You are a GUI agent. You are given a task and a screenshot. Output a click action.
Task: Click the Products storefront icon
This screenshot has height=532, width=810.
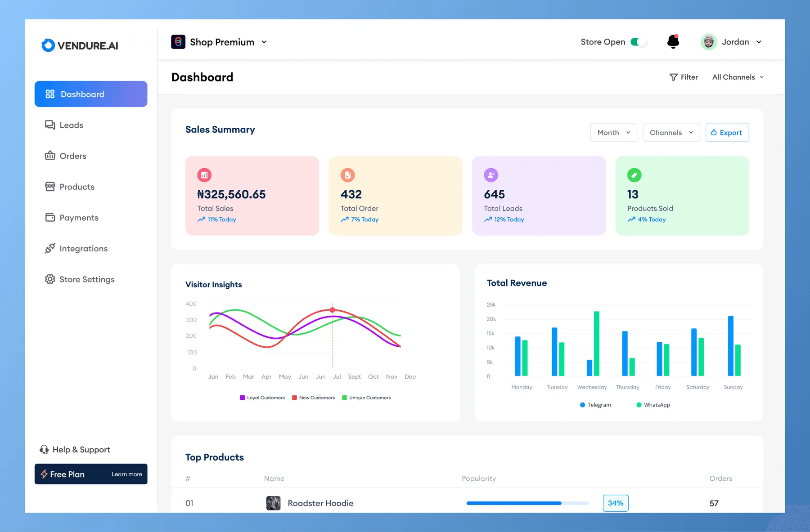pos(50,187)
